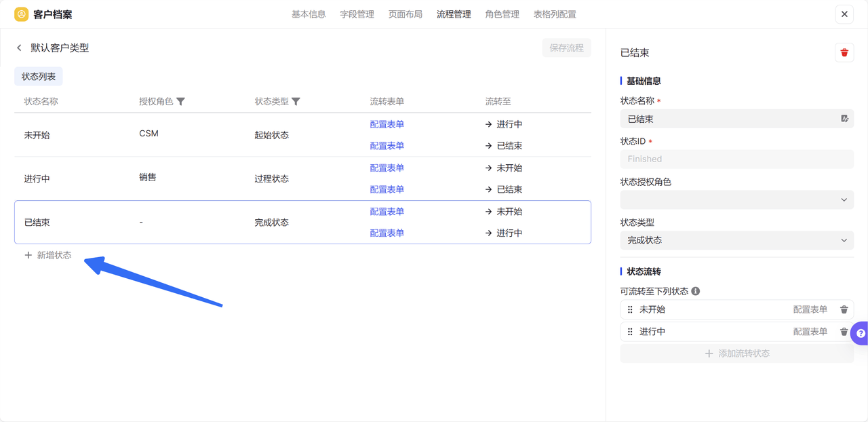868x422 pixels.
Task: Click the back arrow beside 默认客户类型
Action: click(x=19, y=48)
